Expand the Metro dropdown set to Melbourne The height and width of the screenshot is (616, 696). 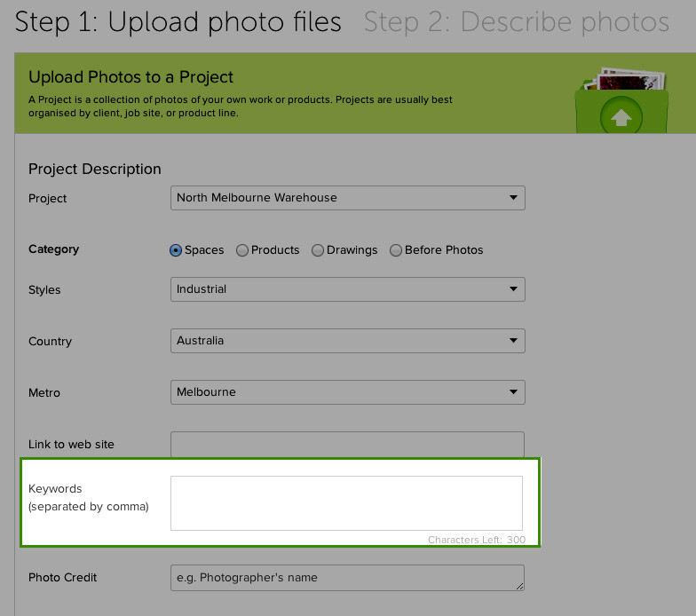point(348,392)
